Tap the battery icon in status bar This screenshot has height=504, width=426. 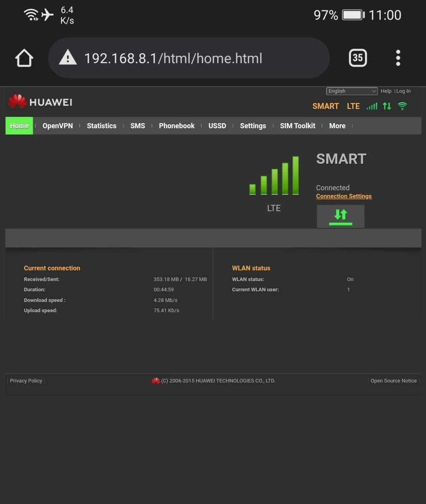[353, 15]
